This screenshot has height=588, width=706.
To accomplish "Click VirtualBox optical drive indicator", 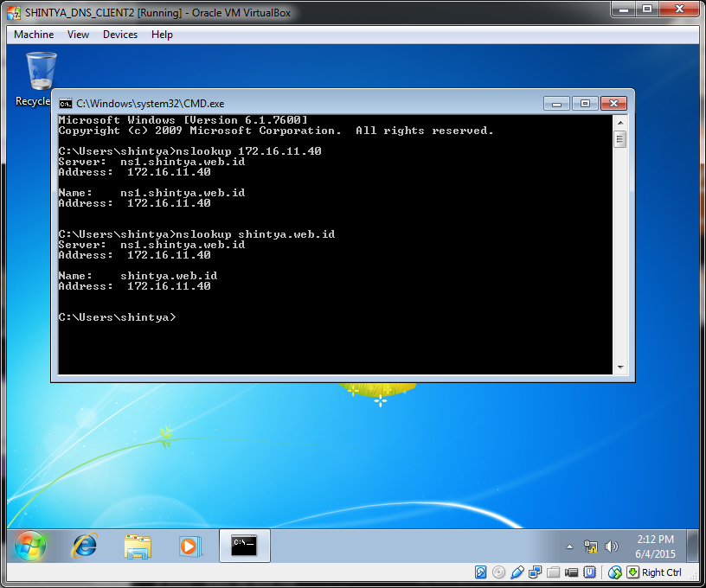I will [x=499, y=572].
